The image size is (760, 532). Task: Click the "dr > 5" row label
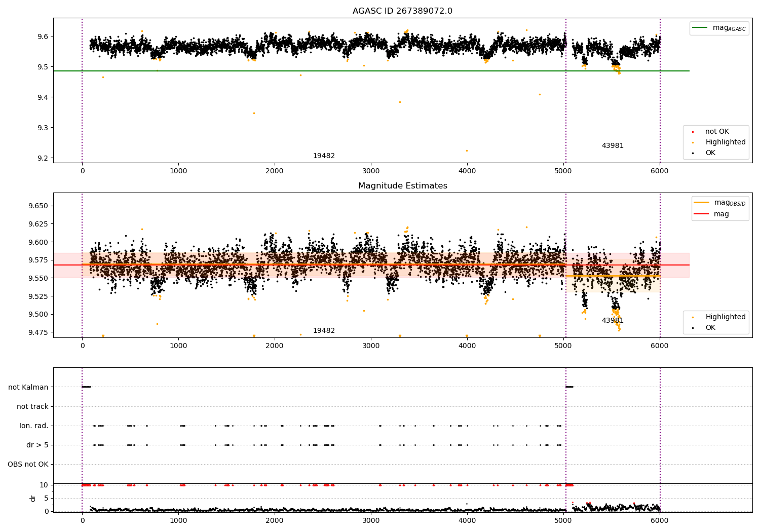[37, 445]
